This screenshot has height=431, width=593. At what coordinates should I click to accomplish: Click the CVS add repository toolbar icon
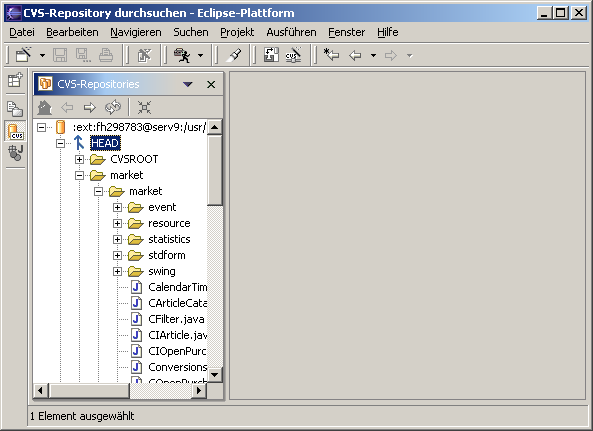tap(293, 55)
